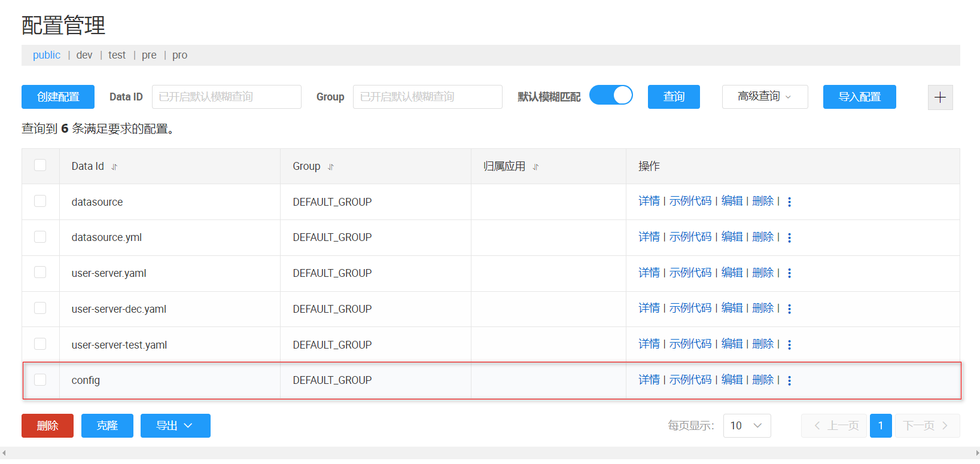Switch to the public namespace tab
980x464 pixels.
point(47,55)
